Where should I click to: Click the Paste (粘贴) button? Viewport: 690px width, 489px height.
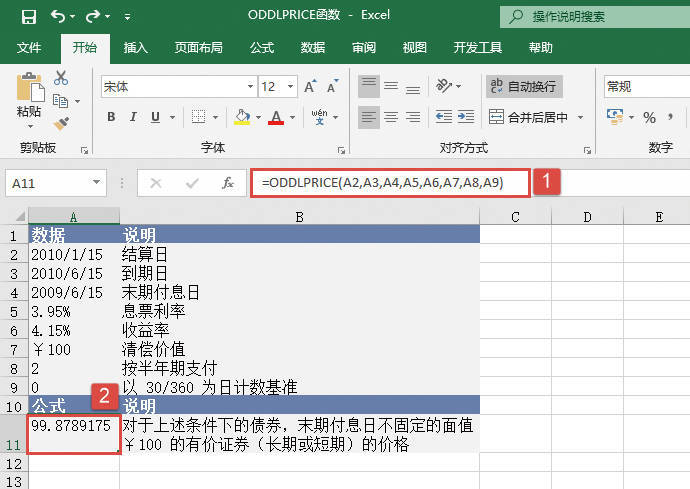click(x=29, y=98)
